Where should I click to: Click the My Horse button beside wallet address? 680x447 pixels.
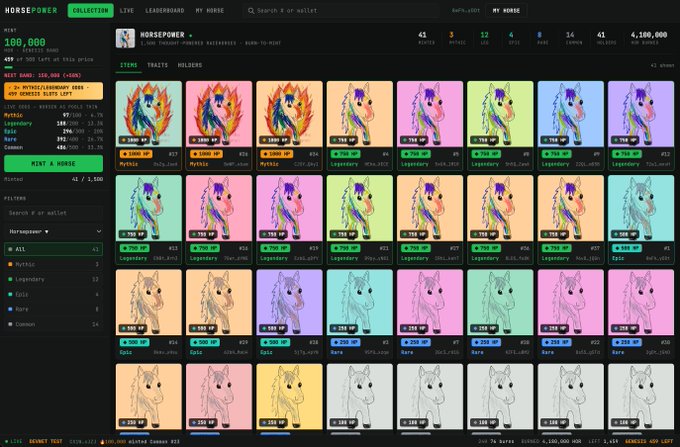click(x=506, y=10)
